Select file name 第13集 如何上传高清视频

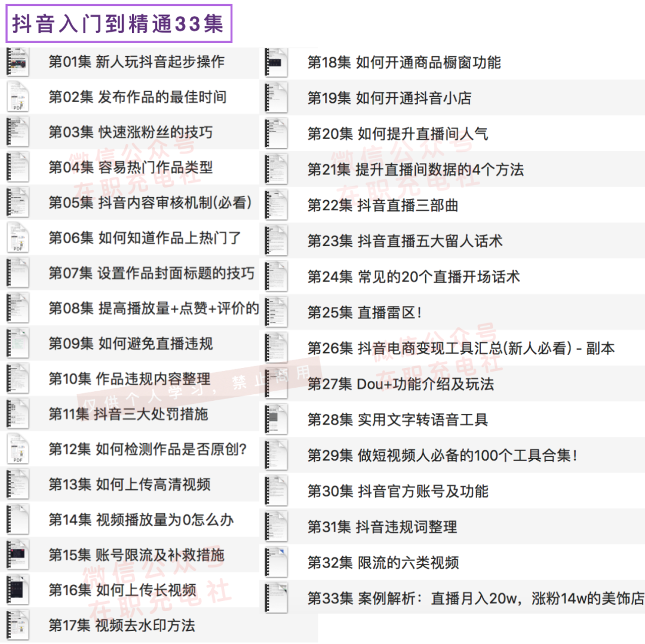pos(130,484)
